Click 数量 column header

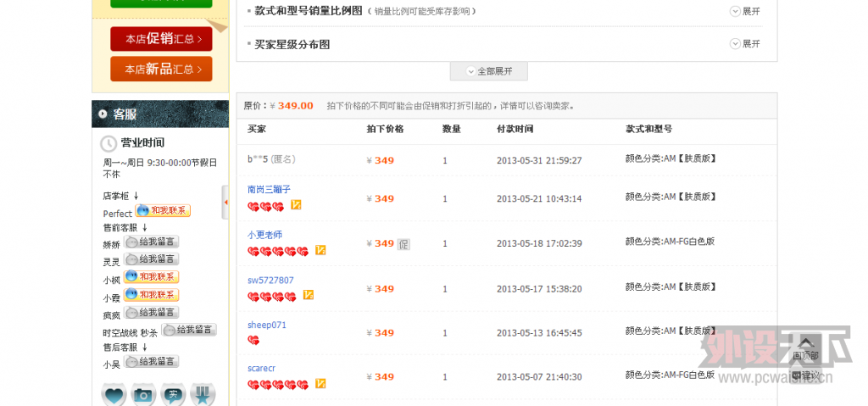tap(452, 129)
